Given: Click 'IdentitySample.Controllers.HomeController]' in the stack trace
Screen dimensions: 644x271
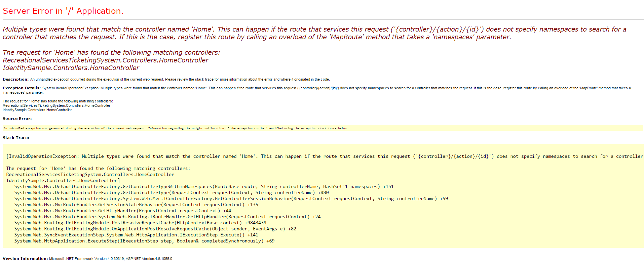Looking at the screenshot, I should (63, 180).
